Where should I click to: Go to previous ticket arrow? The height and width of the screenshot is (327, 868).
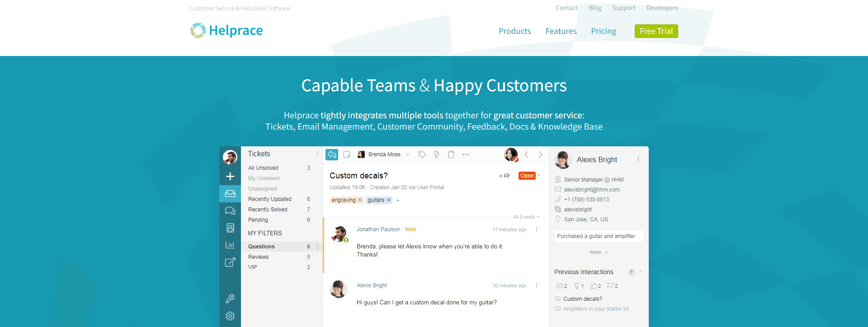click(x=526, y=154)
